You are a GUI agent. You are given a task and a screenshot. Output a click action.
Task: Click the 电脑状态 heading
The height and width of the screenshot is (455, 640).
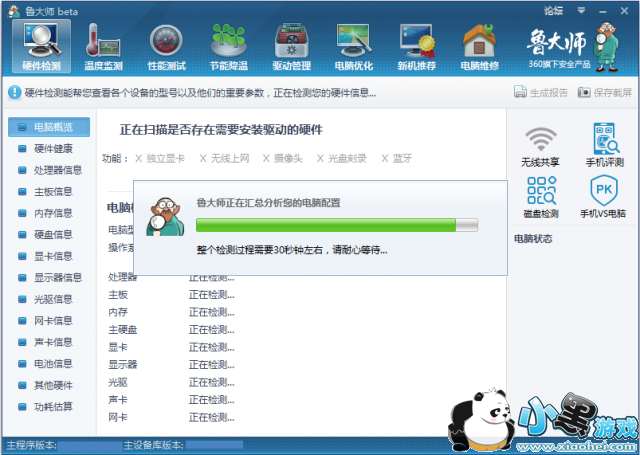[x=533, y=239]
